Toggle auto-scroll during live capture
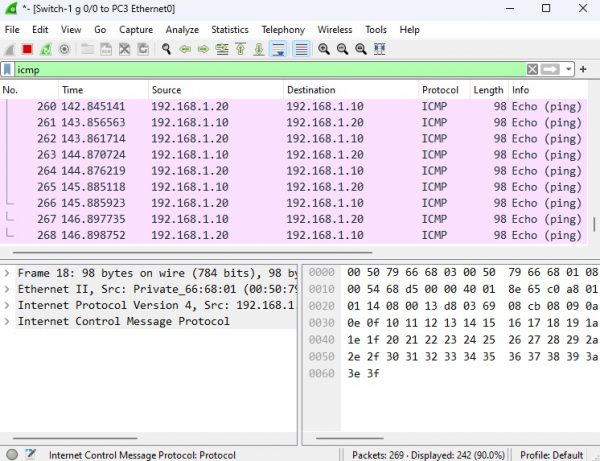 click(x=279, y=49)
